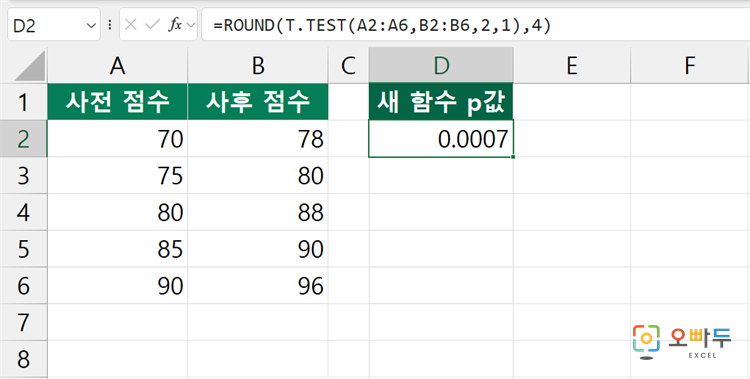The height and width of the screenshot is (379, 750).
Task: Select row 3 header
Action: (x=23, y=176)
